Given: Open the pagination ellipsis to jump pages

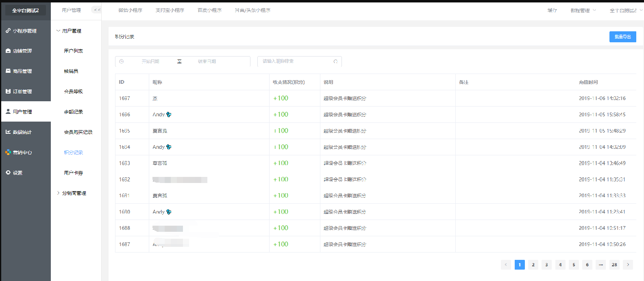Looking at the screenshot, I should 601,265.
